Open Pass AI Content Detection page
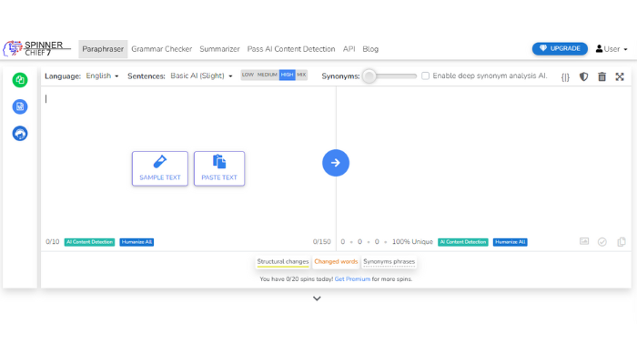Viewport: 637px width, 364px height. 291,49
